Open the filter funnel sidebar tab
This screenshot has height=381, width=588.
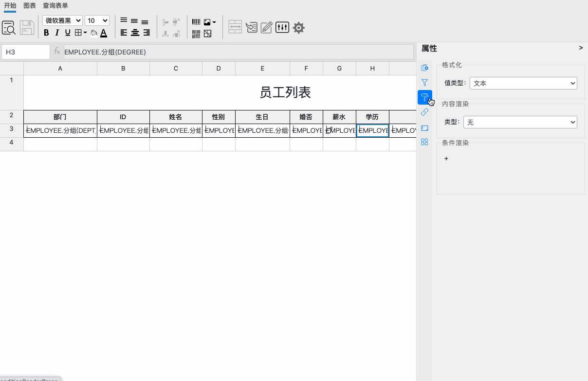[424, 83]
